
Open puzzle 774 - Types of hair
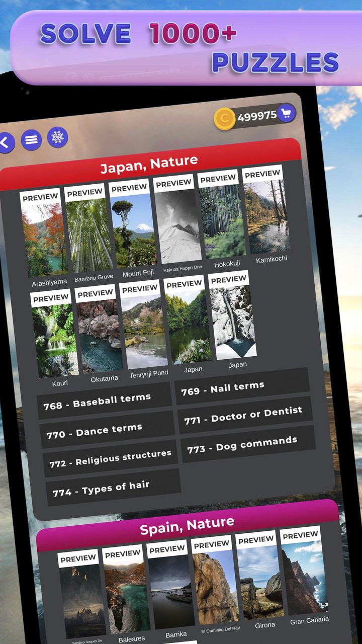[x=113, y=488]
